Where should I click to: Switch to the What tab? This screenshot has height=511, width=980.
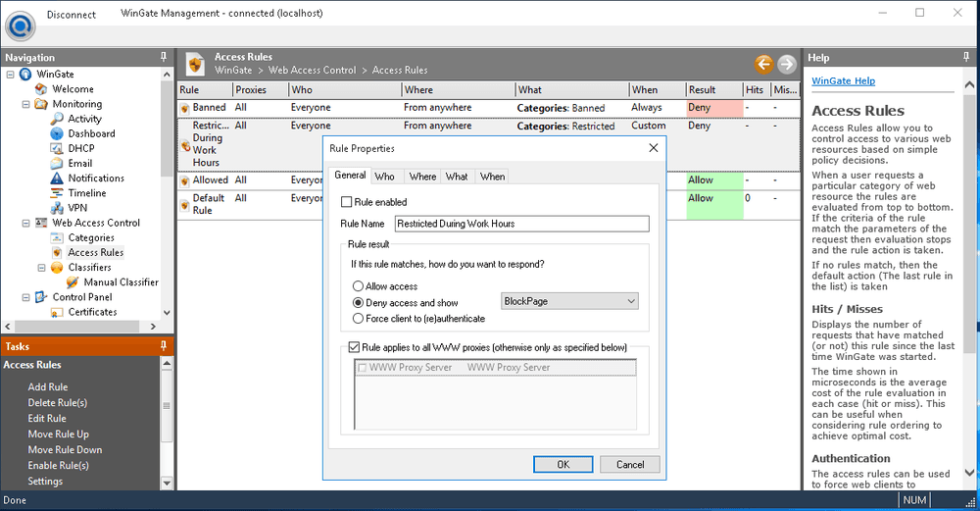coord(457,177)
